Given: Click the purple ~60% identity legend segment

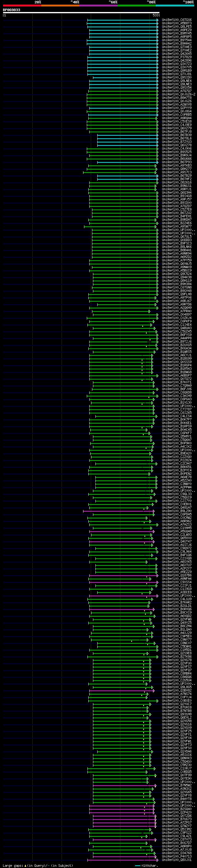Looking at the screenshot, I should click(x=98, y=6).
